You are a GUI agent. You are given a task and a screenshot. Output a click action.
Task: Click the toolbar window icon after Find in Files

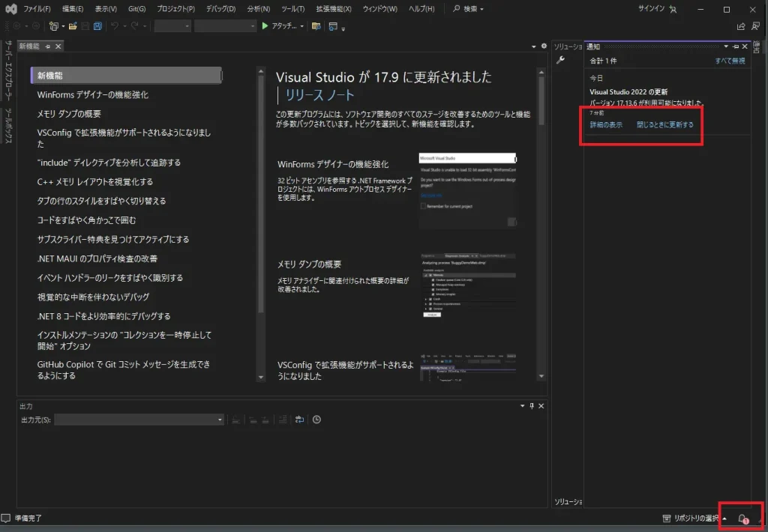pos(333,26)
